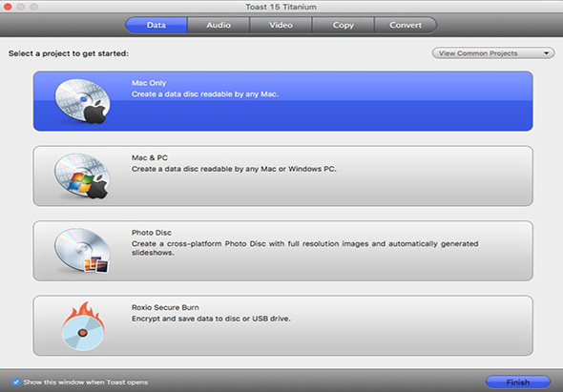Viewport: 563px width, 392px height.
Task: Click 'Encrypt and save data to disc or USB drive' text
Action: pos(211,319)
